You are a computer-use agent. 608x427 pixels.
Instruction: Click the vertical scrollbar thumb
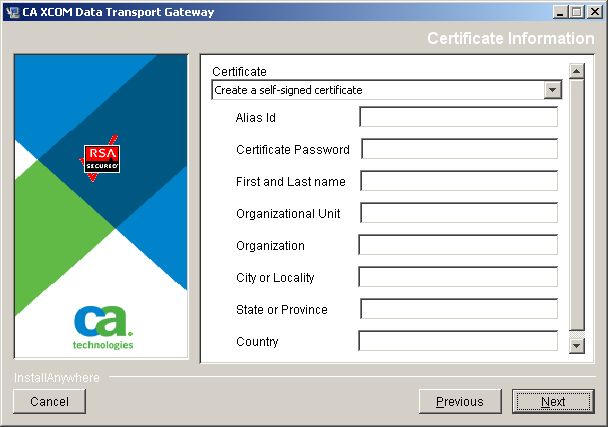[x=577, y=205]
